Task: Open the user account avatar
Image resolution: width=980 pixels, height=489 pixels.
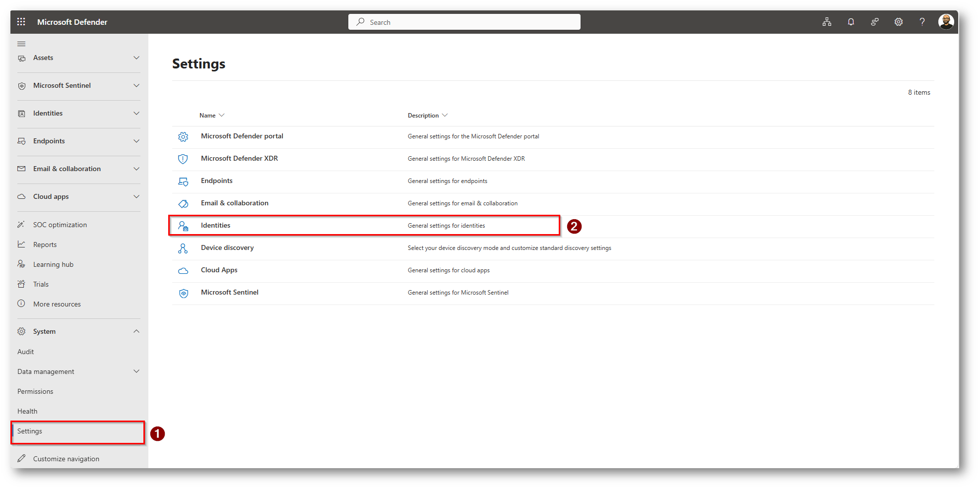Action: click(946, 22)
